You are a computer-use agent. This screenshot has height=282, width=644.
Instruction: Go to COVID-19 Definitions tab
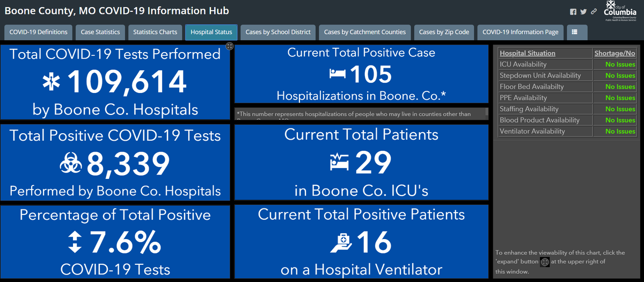[39, 32]
